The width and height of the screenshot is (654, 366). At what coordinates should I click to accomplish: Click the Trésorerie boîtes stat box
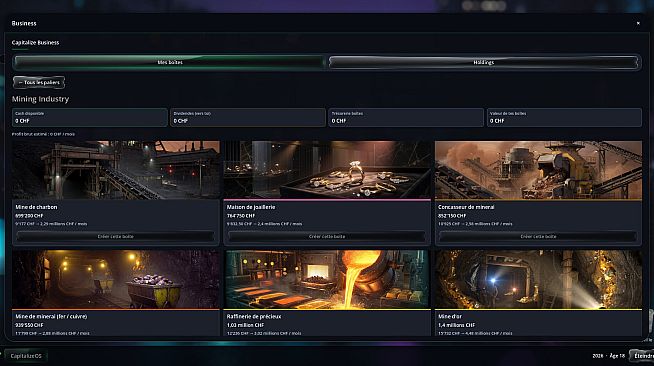coord(406,117)
